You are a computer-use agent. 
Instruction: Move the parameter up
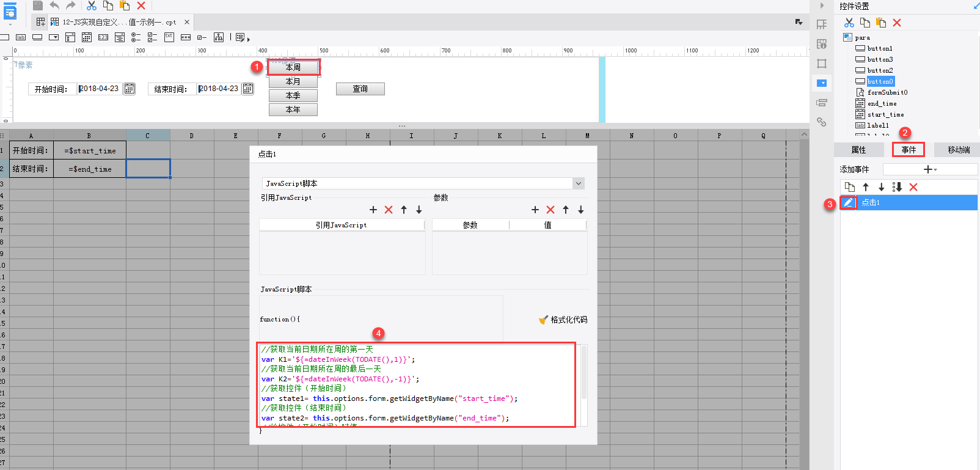[x=566, y=210]
